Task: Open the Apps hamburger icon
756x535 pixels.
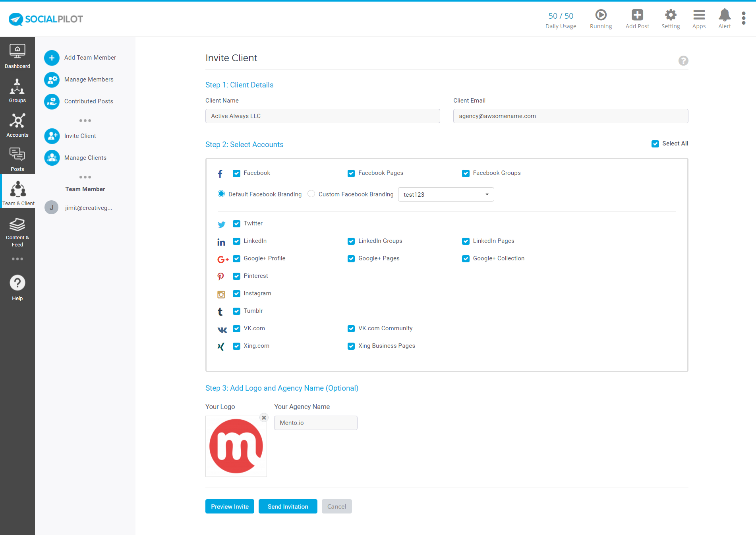Action: click(x=699, y=15)
